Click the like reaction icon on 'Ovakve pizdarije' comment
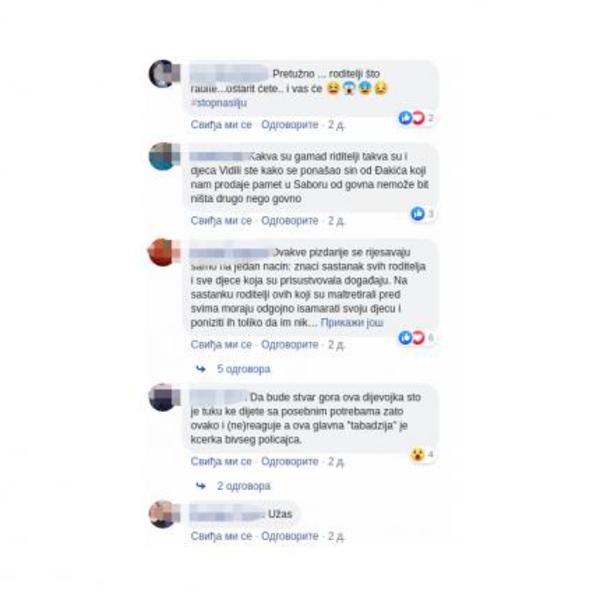 click(406, 338)
